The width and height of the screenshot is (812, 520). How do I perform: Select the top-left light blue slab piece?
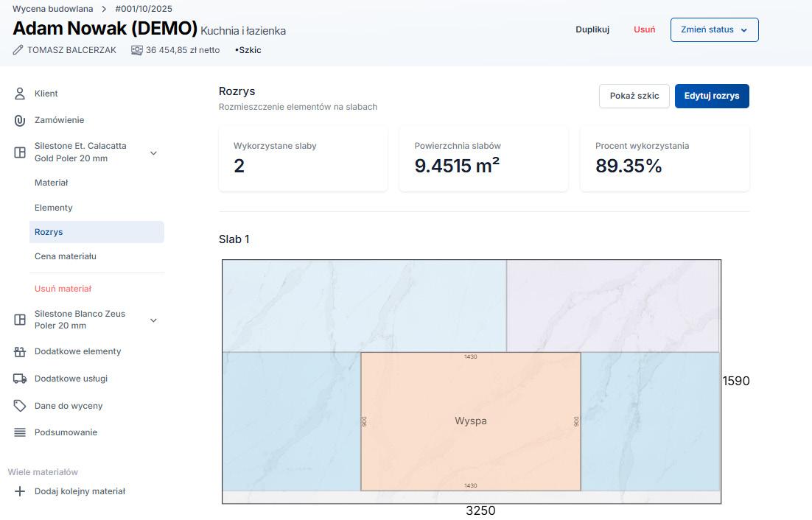point(364,306)
